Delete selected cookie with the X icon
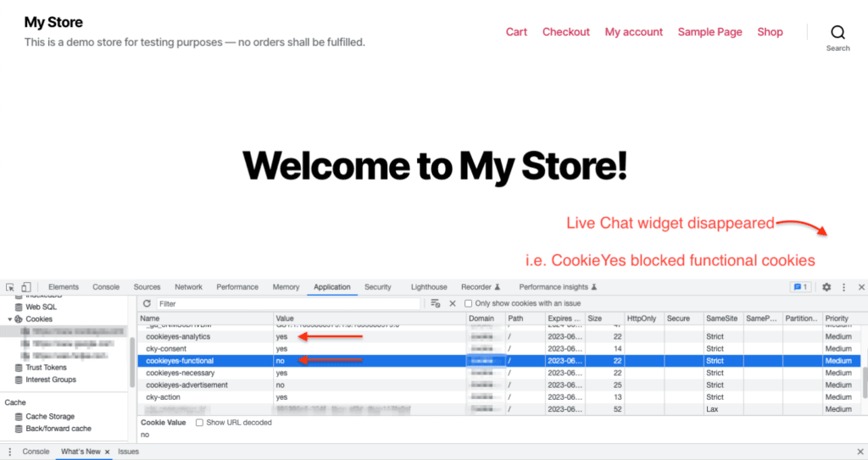This screenshot has height=460, width=868. point(453,303)
